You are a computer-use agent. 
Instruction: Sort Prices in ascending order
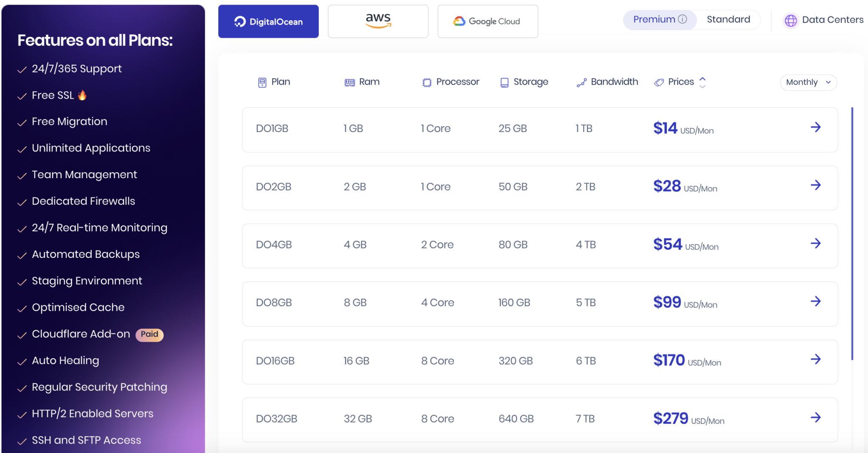click(703, 79)
